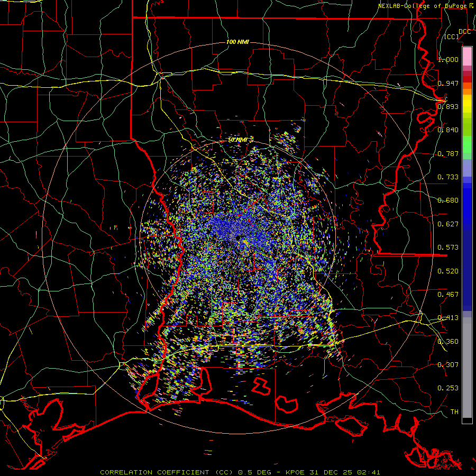Click the bright green segment of the color bar
This screenshot has width=476, height=476.
(467, 144)
